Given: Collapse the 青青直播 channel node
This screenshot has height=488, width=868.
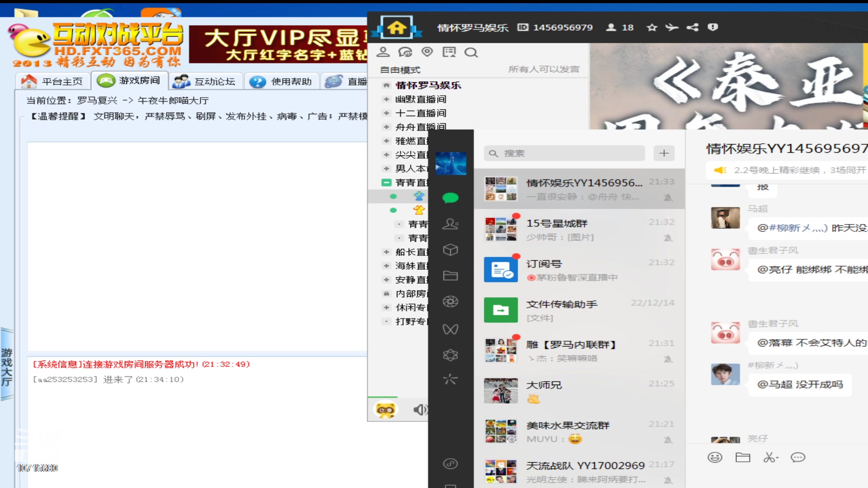Looking at the screenshot, I should click(x=386, y=183).
